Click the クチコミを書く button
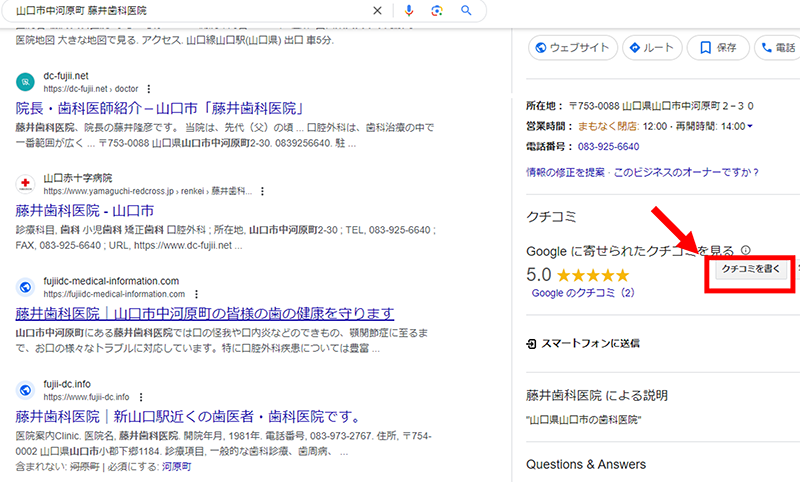The height and width of the screenshot is (482, 800). (x=751, y=269)
